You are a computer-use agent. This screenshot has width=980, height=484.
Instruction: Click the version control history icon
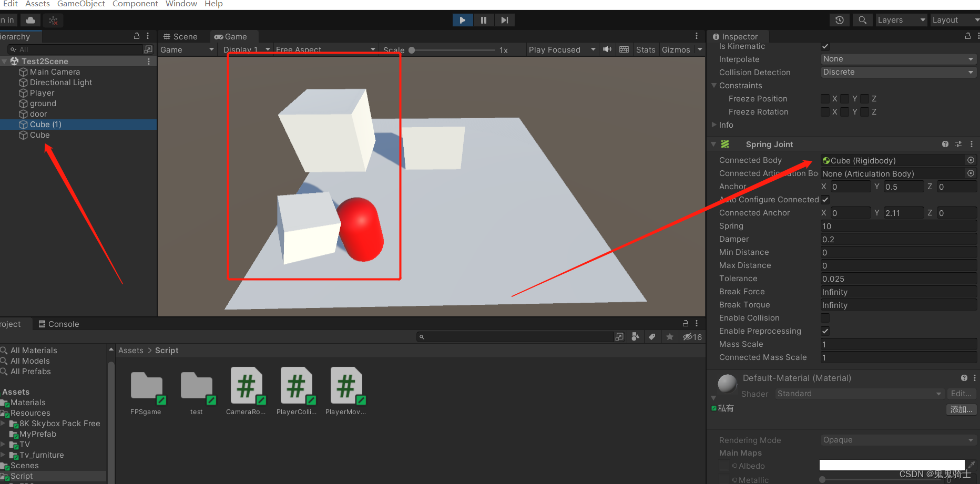pyautogui.click(x=839, y=19)
